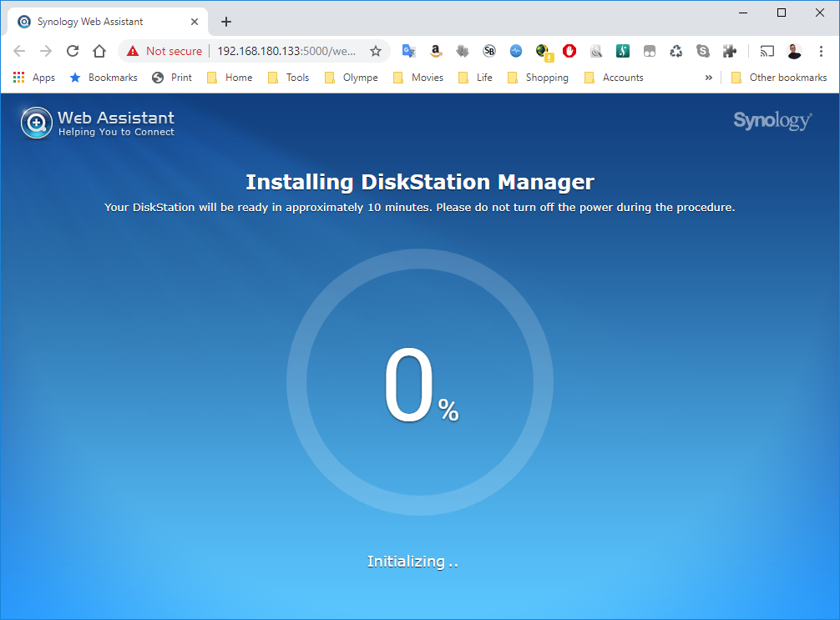
Task: Open the Other bookmarks folder
Action: [780, 78]
